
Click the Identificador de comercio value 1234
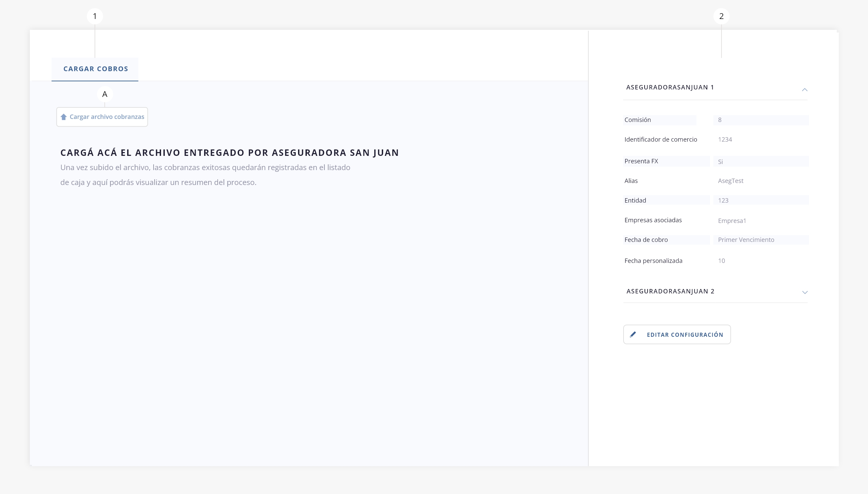(725, 140)
